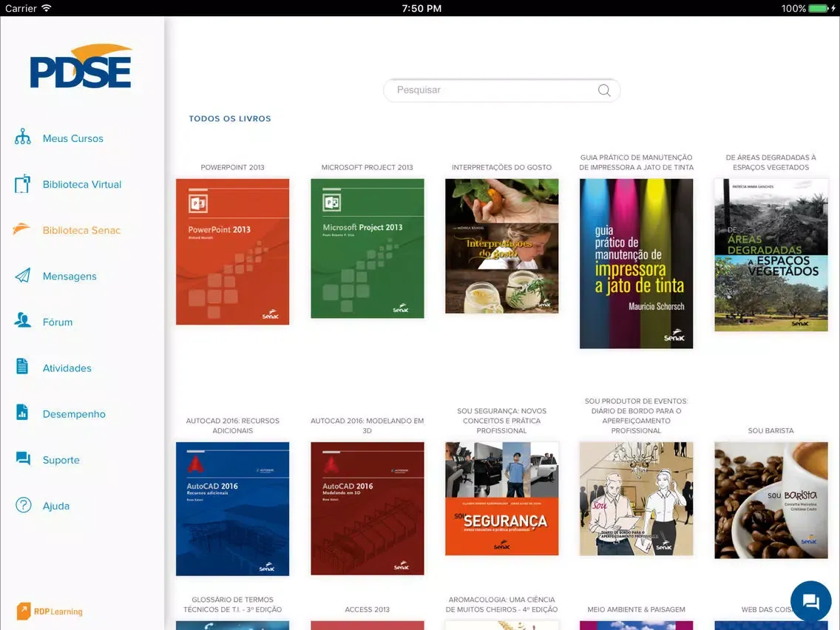This screenshot has width=840, height=630.
Task: Open Biblioteca Virtual menu item
Action: tap(82, 184)
